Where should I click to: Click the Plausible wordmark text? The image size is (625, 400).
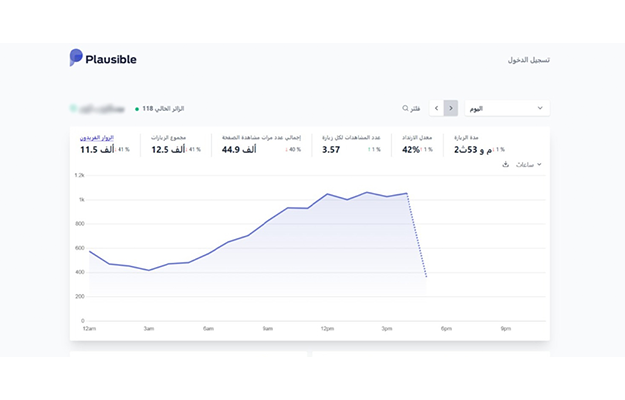click(111, 59)
